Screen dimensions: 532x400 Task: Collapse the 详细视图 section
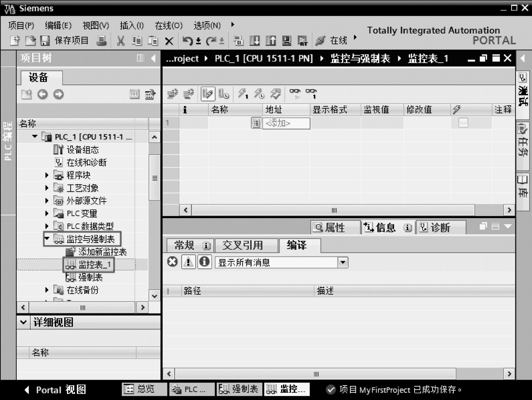[24, 322]
